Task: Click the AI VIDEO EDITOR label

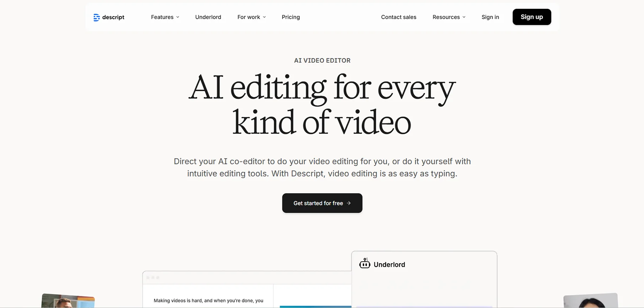Action: point(322,61)
